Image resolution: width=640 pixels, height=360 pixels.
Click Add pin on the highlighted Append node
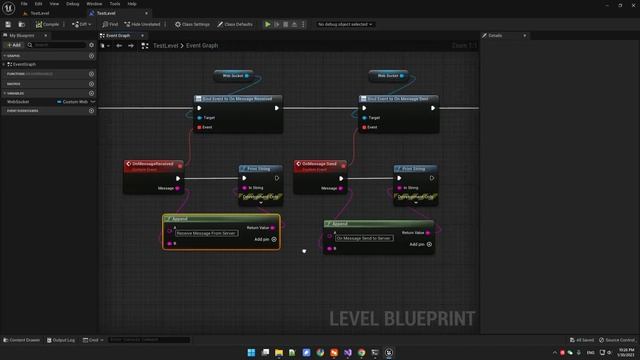pos(266,240)
